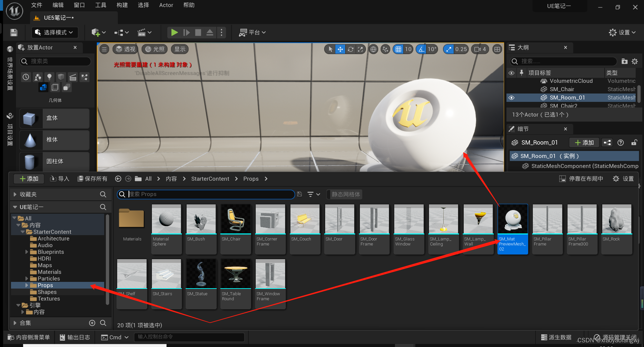Open play options three-dot menu
This screenshot has height=347, width=644.
click(x=221, y=32)
